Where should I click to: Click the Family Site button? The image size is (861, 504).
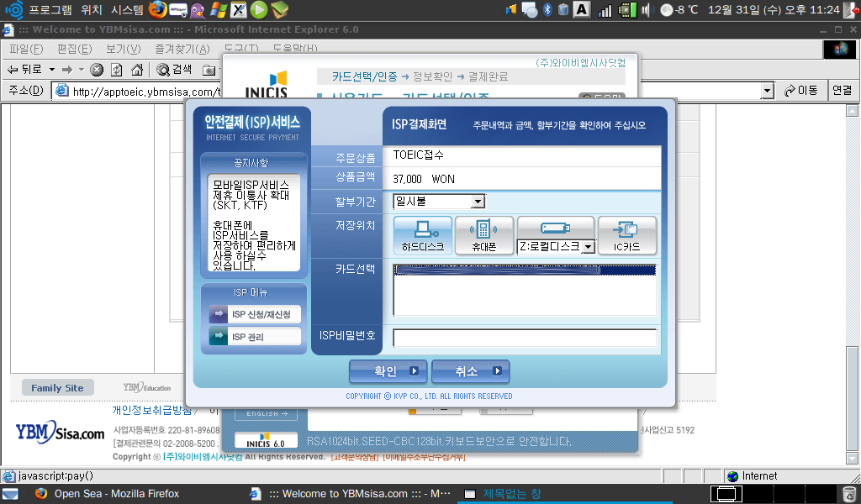click(x=58, y=388)
